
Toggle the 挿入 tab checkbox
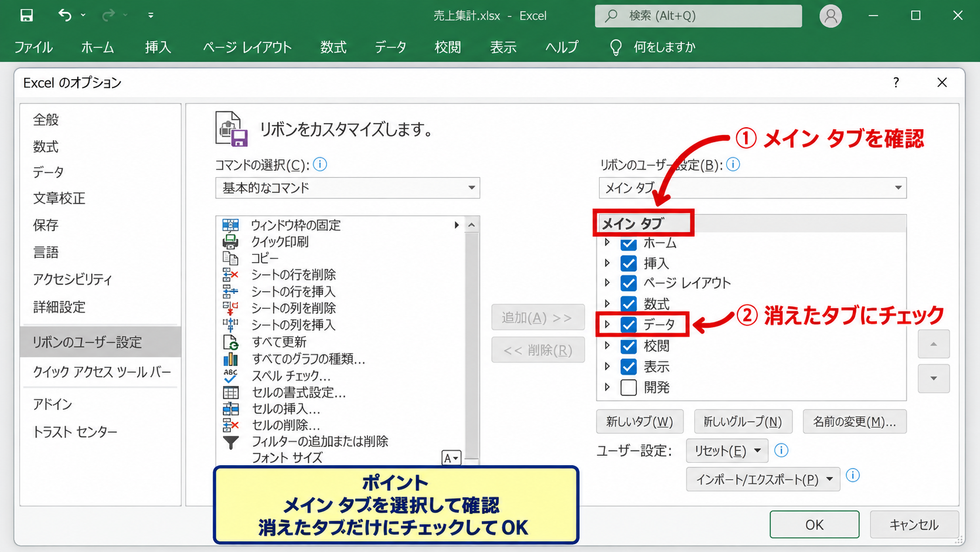pyautogui.click(x=628, y=263)
